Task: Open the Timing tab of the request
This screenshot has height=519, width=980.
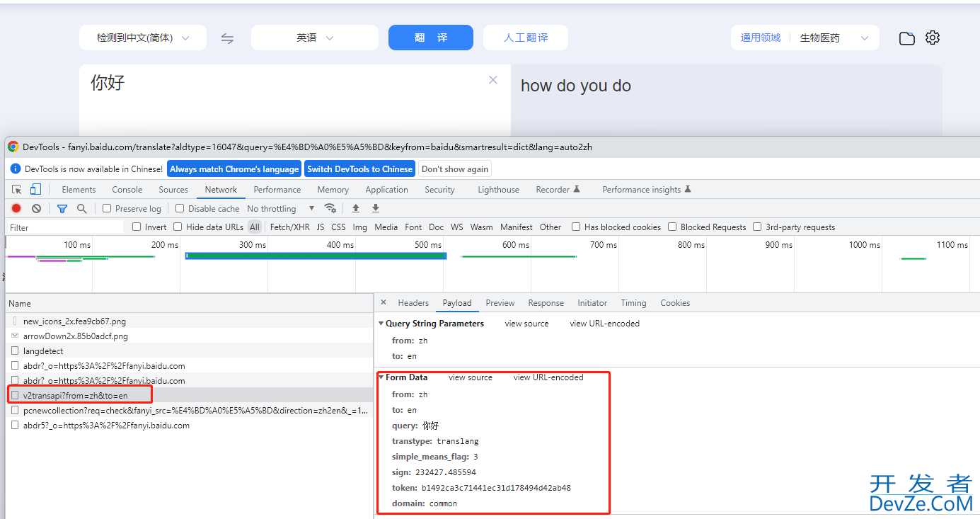Action: (x=633, y=302)
